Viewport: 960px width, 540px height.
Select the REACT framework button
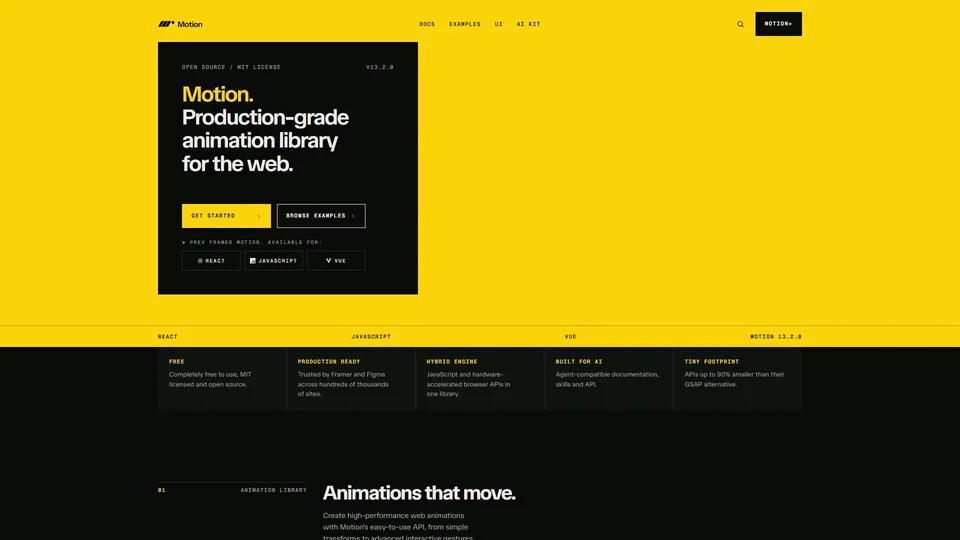(211, 261)
